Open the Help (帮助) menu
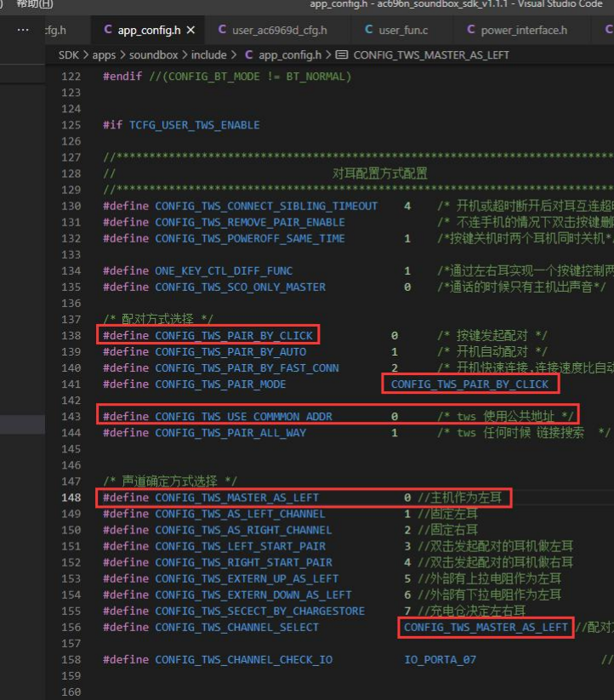 pyautogui.click(x=35, y=4)
